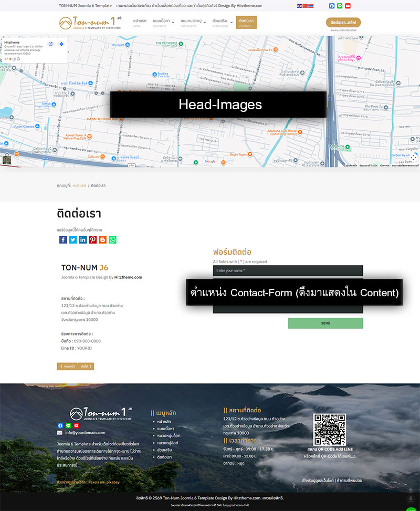This screenshot has width=420, height=511.
Task: Open LINE icon in top bar
Action: [x=340, y=6]
